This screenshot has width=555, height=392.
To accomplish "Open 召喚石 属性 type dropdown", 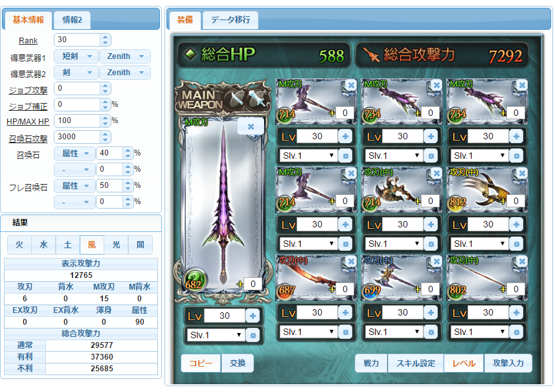I will click(74, 154).
